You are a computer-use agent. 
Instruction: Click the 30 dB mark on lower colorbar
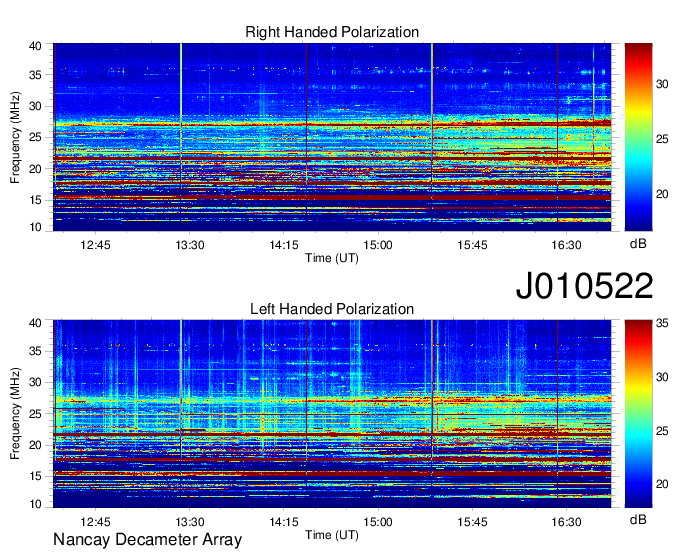662,377
